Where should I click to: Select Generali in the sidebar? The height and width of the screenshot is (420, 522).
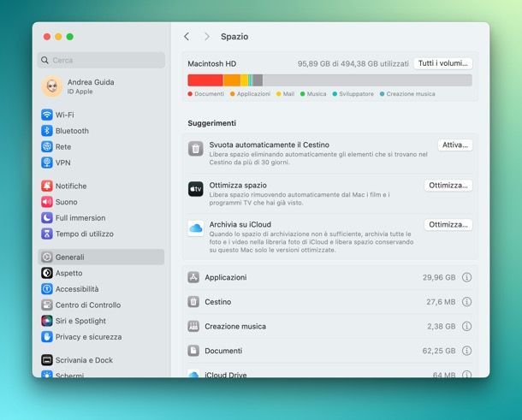pos(101,257)
